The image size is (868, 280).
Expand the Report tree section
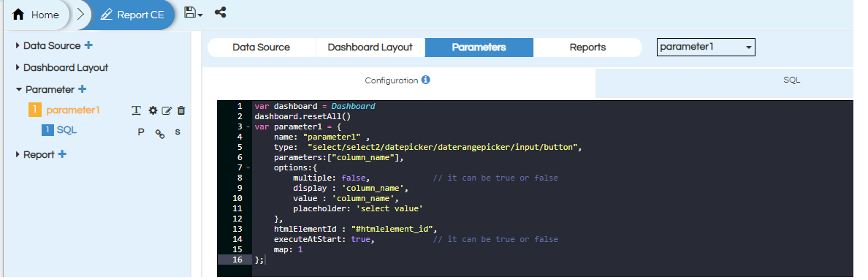(x=18, y=154)
